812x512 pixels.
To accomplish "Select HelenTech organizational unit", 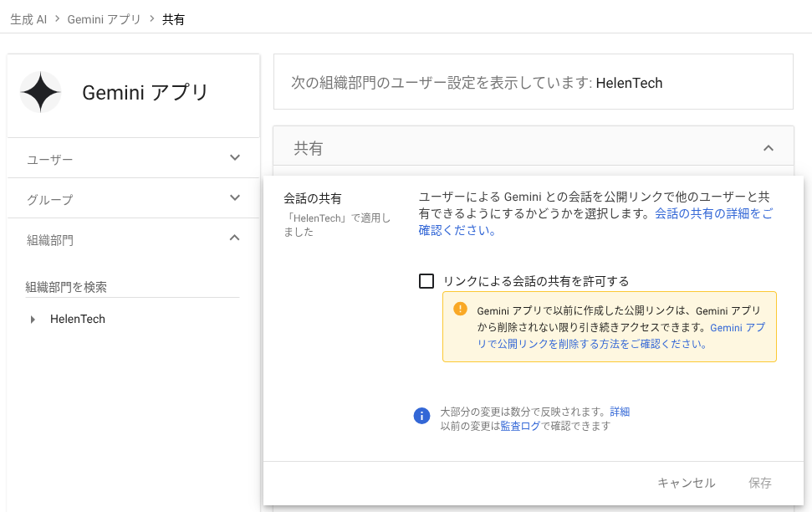I will 78,320.
